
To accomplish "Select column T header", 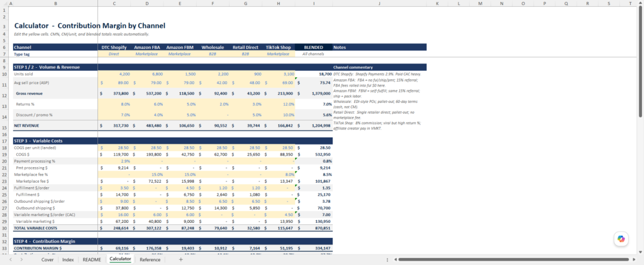I will [x=630, y=3].
